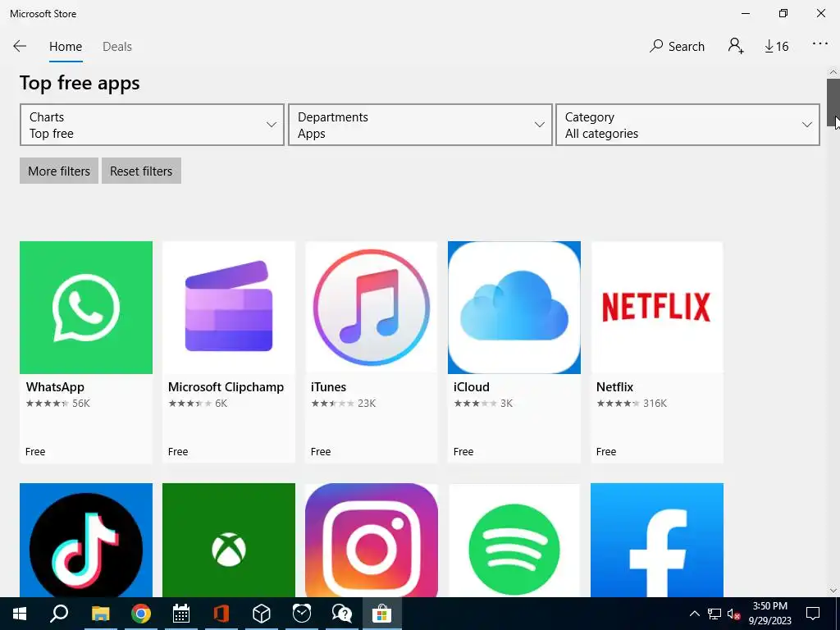Switch to the Deals tab
The image size is (840, 630).
117,47
